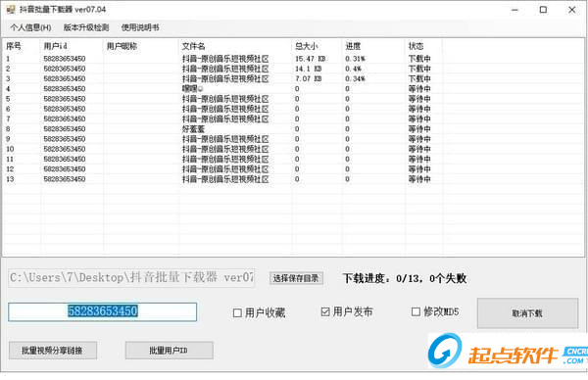Click the 状态 column header
This screenshot has width=588, height=380.
[416, 46]
